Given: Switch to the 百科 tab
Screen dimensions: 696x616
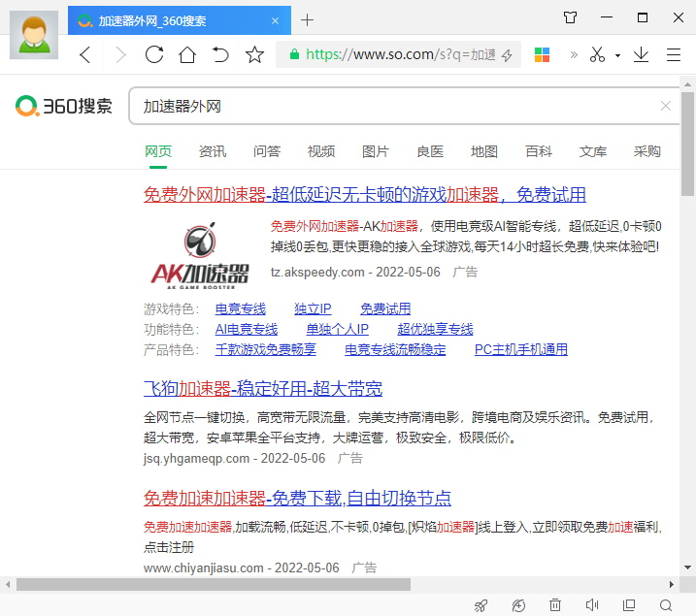Looking at the screenshot, I should (539, 151).
